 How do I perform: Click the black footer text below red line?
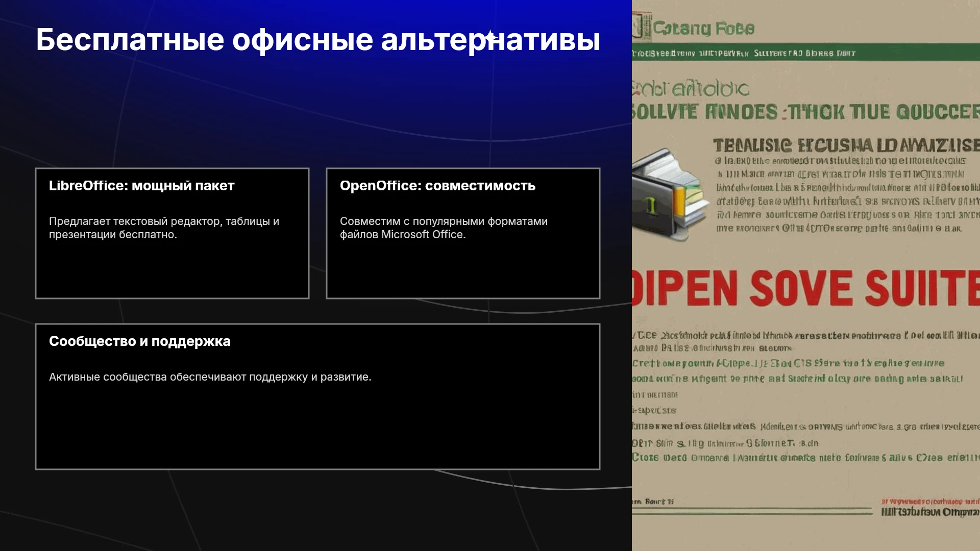930,512
